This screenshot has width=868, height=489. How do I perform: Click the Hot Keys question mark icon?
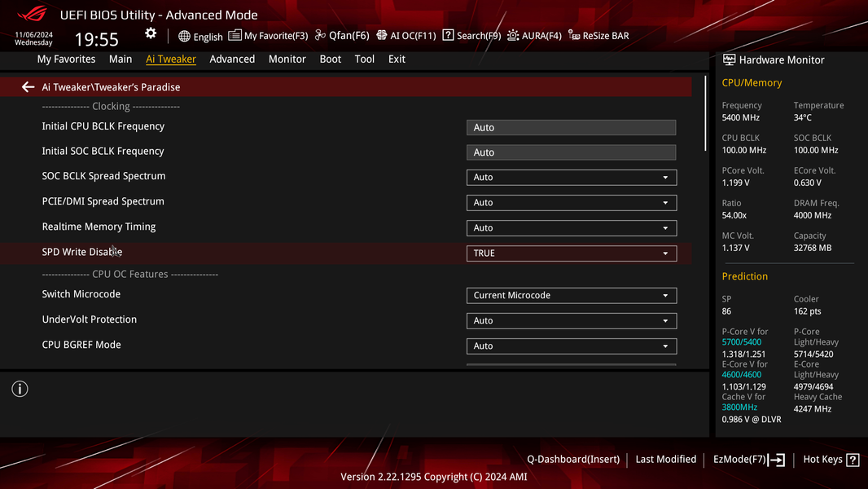point(853,460)
